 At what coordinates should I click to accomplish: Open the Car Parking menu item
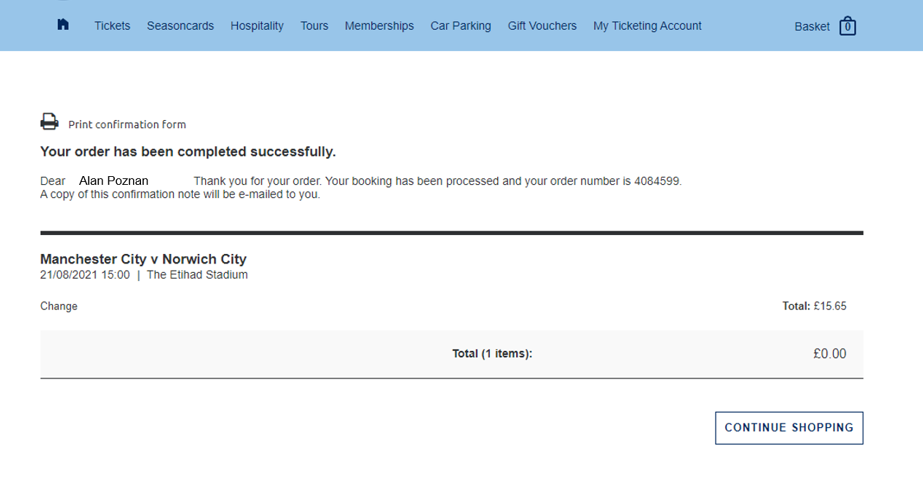point(460,26)
